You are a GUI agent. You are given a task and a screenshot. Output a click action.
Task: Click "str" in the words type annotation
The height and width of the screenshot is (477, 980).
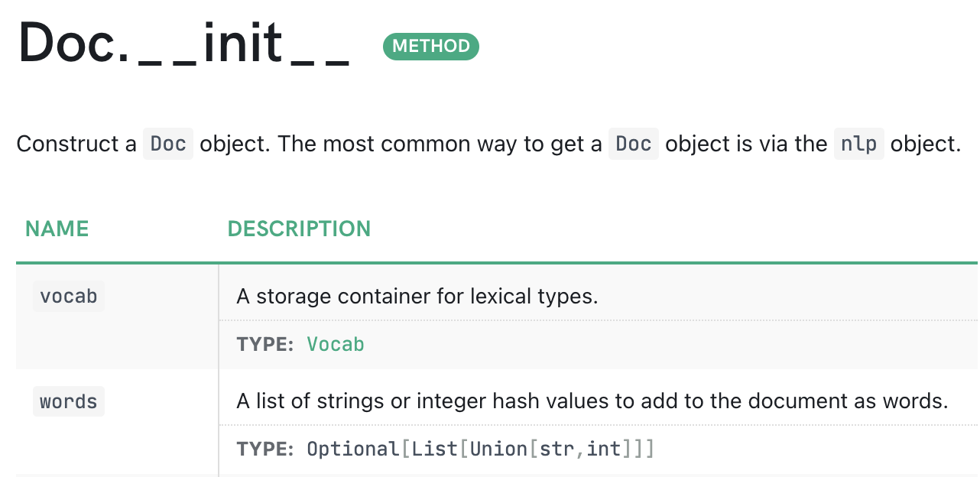556,449
